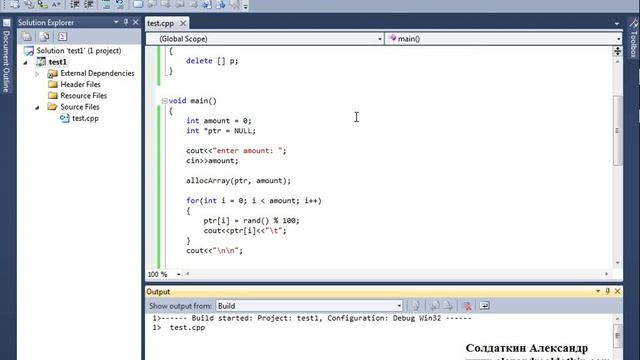The width and height of the screenshot is (640, 360).
Task: Click '1> test.cpp' line in Output
Action: tap(179, 328)
